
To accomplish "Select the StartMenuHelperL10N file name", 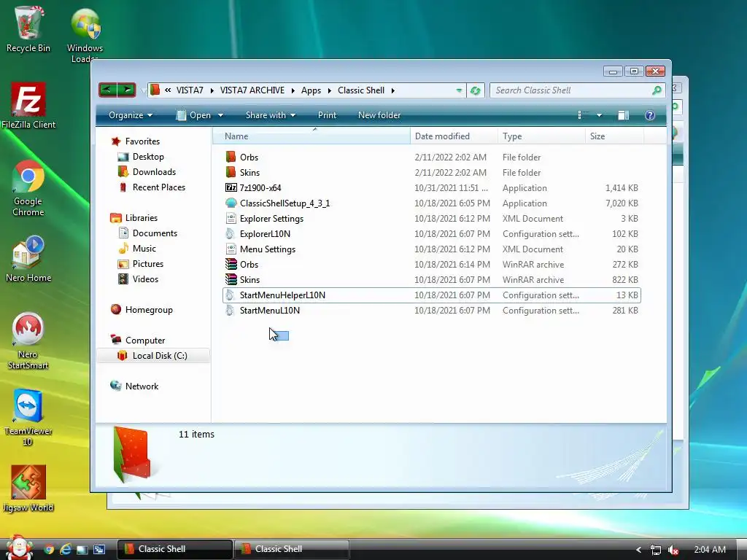I will [282, 295].
